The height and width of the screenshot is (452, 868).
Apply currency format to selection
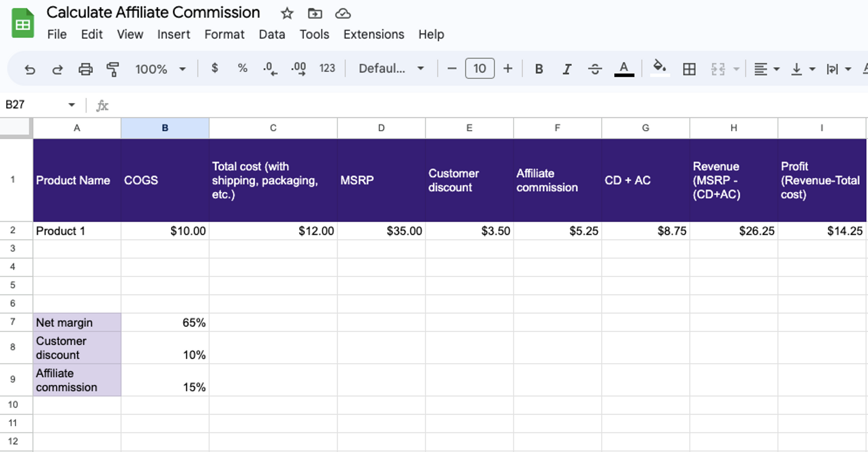click(214, 69)
